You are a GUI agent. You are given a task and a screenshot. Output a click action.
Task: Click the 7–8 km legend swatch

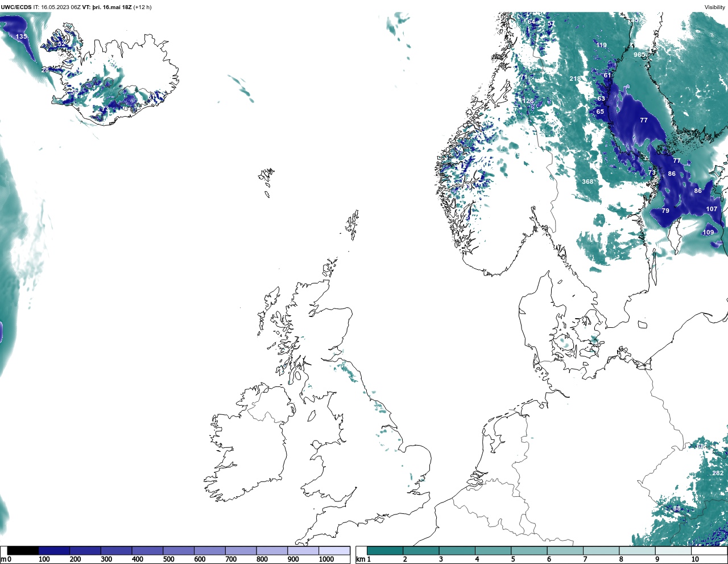(601, 550)
